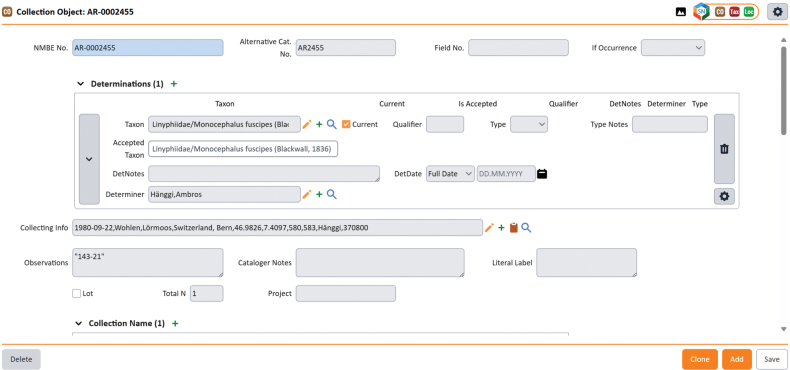Paste Collecting Info with the clipboard icon
Image resolution: width=790 pixels, height=370 pixels.
click(x=513, y=228)
